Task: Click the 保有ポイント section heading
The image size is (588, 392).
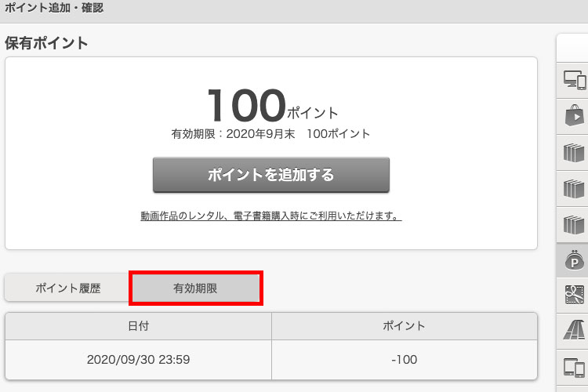Action: pos(46,43)
